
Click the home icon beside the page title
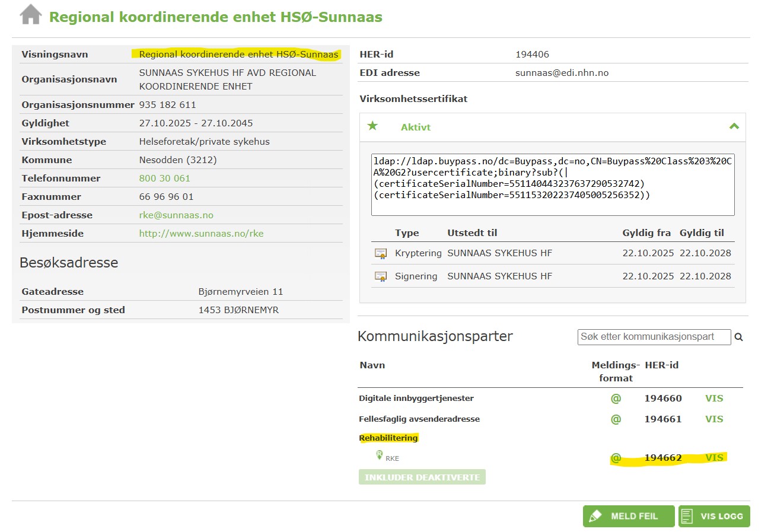pos(31,15)
